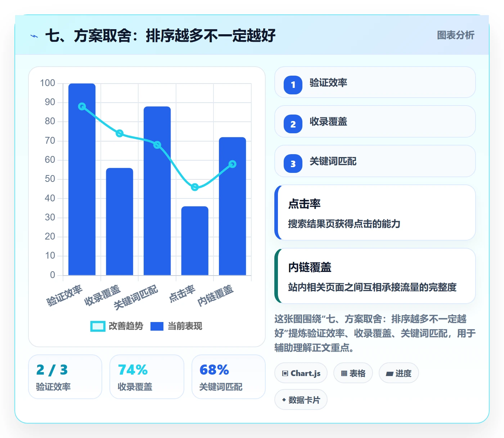Click the trend line point above 验证效率
The width and height of the screenshot is (504, 438).
tap(82, 107)
